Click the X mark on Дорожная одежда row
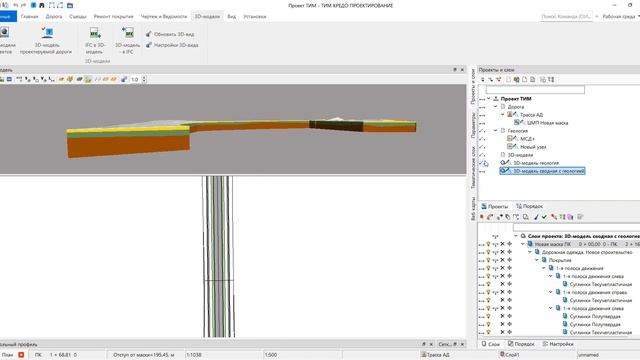This screenshot has width=640, height=360. click(502, 252)
